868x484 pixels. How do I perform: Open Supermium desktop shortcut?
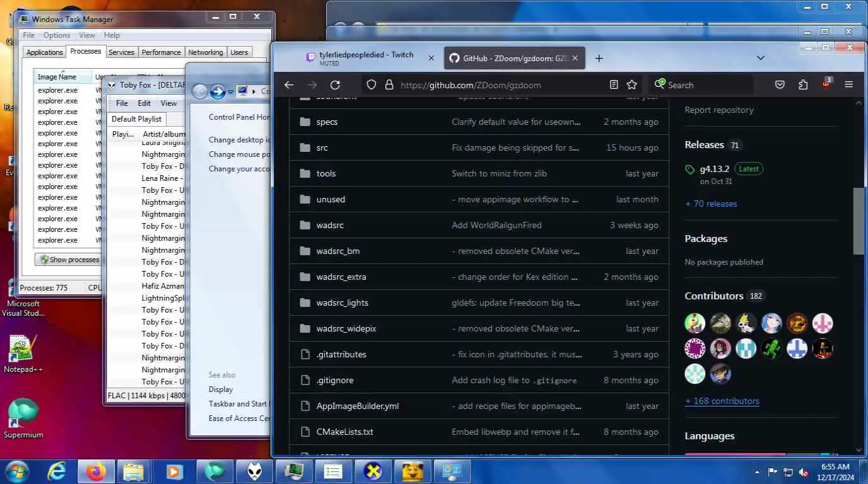click(x=23, y=419)
